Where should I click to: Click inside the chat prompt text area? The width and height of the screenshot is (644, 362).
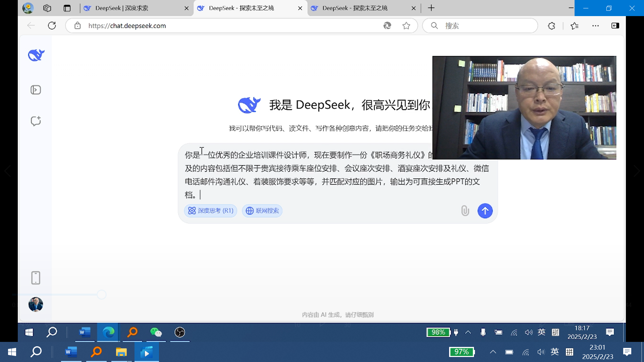[x=337, y=175]
